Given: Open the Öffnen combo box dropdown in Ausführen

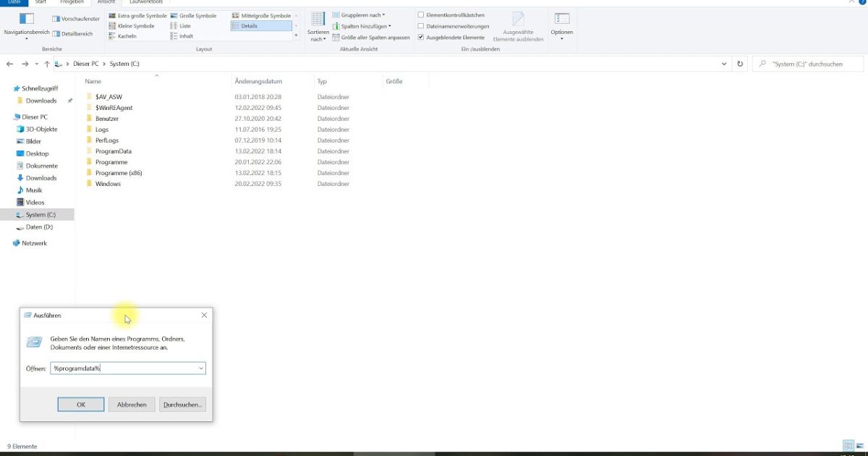Looking at the screenshot, I should [x=201, y=368].
